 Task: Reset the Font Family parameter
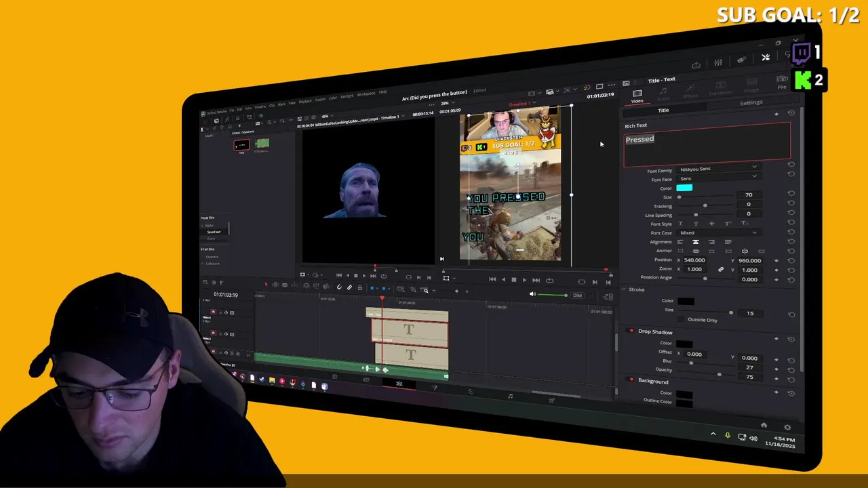791,165
